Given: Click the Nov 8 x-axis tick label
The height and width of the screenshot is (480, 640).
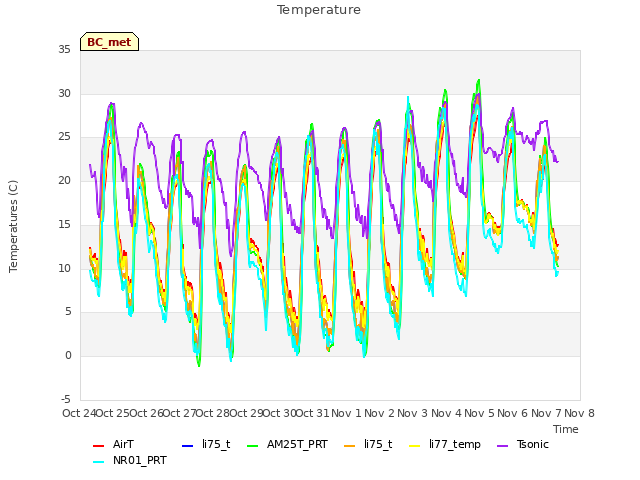Looking at the screenshot, I should point(579,413).
